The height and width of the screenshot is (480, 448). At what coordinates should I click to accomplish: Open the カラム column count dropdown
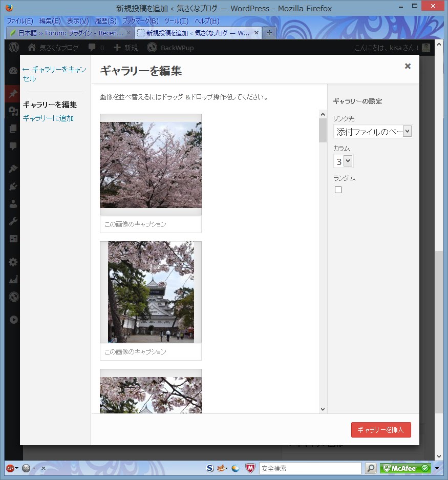344,161
